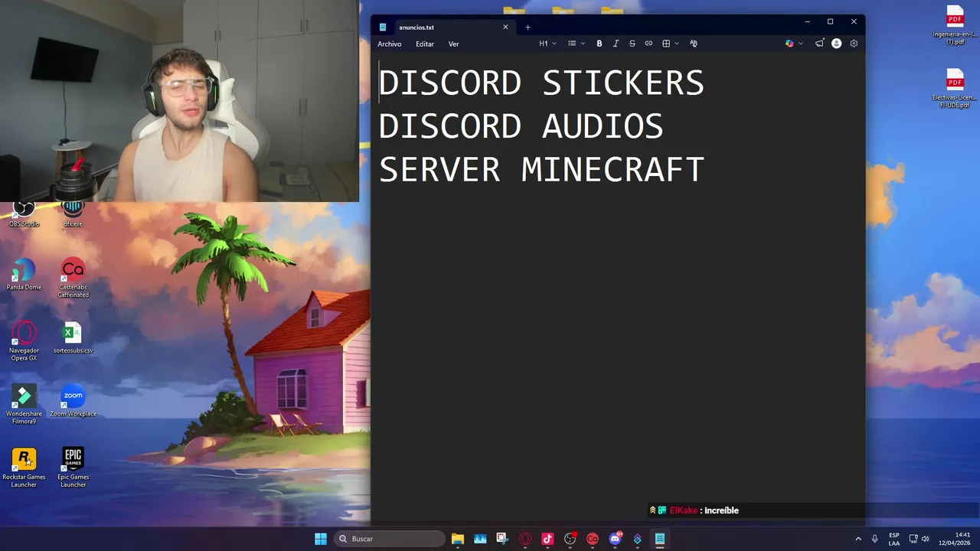Select the dfx.exe desktop icon

73,214
